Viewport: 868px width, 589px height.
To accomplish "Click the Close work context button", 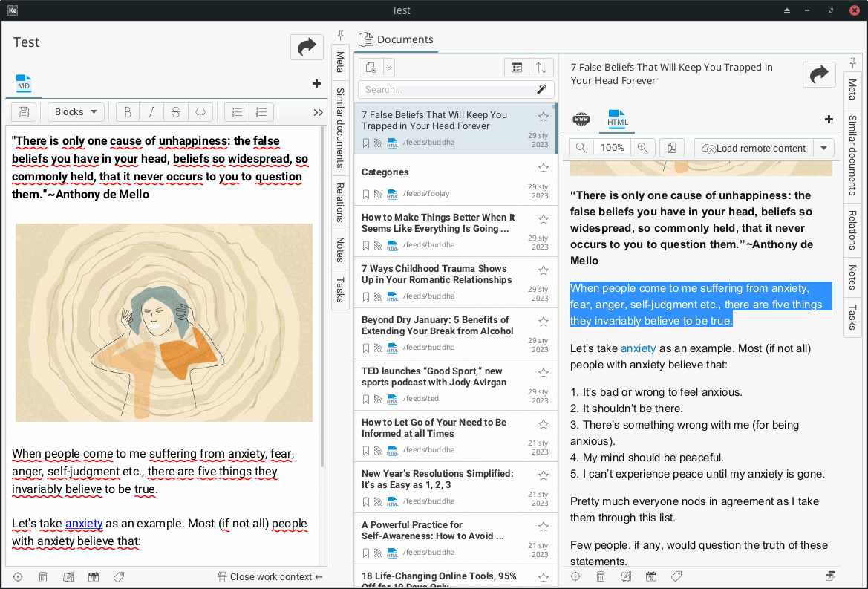I will coord(270,576).
